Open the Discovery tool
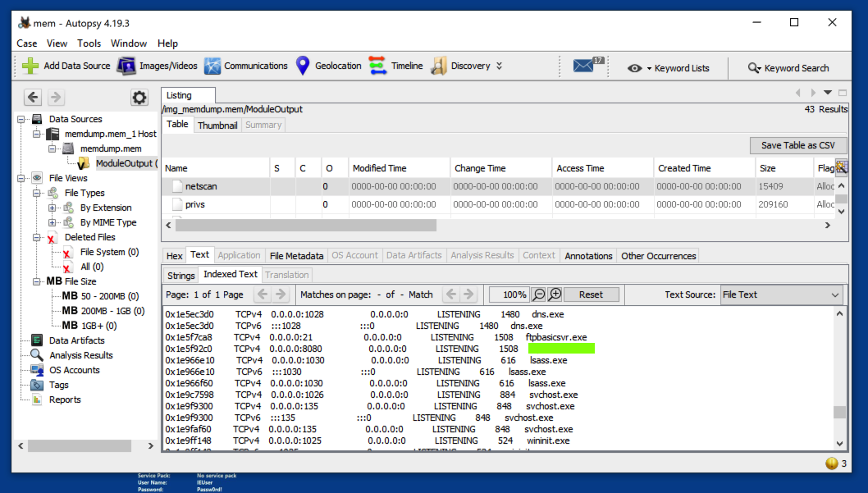Screen dimensions: 868x493 [x=460, y=66]
